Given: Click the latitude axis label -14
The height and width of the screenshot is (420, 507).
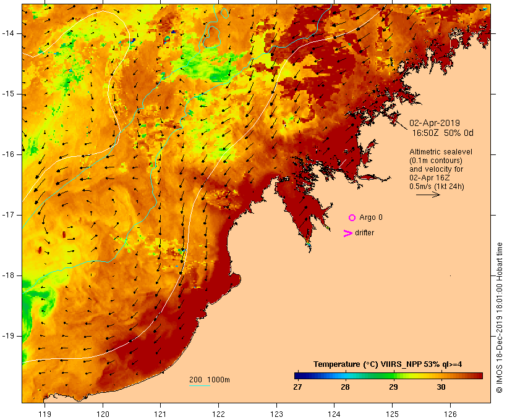Looking at the screenshot, I should 8,33.
